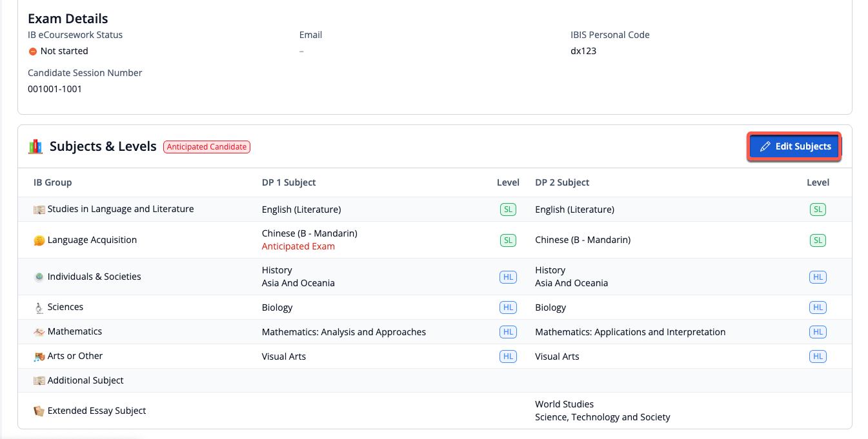Click the Anticipated Candidate badge
The height and width of the screenshot is (439, 868).
[207, 147]
